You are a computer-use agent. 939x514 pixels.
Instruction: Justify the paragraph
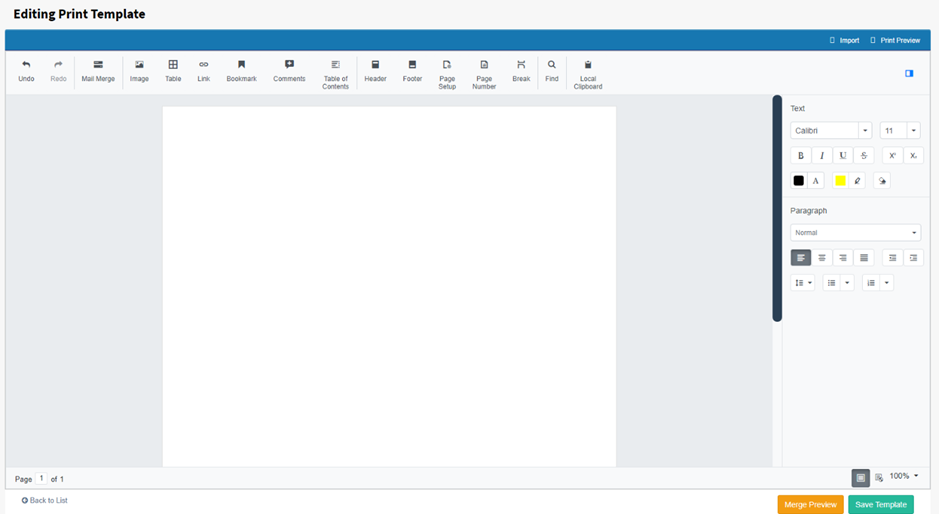864,258
